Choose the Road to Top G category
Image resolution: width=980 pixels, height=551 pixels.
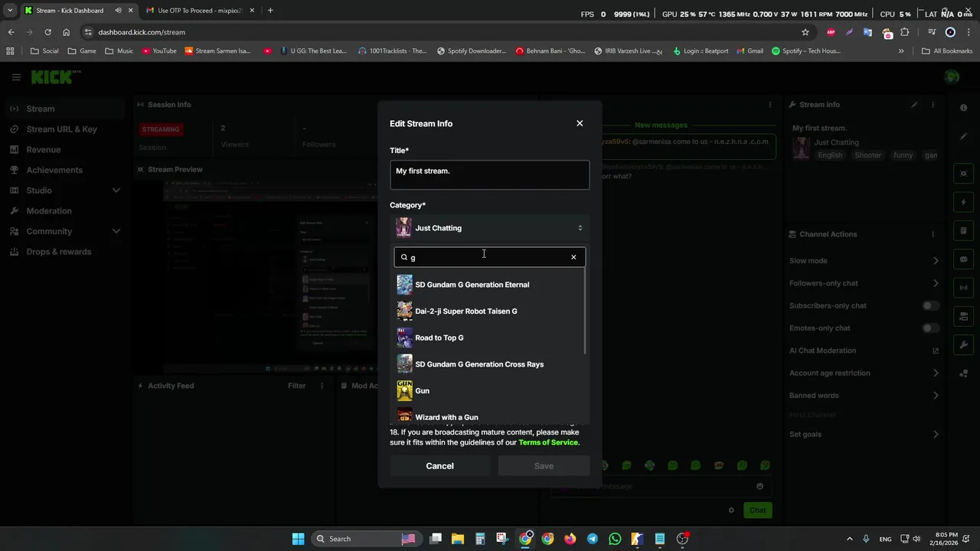tap(488, 337)
